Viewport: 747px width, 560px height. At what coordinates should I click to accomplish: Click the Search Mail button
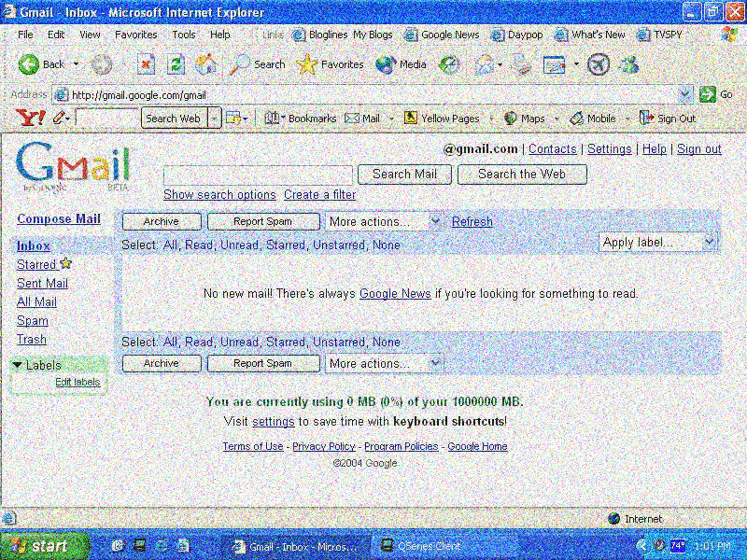pos(404,175)
